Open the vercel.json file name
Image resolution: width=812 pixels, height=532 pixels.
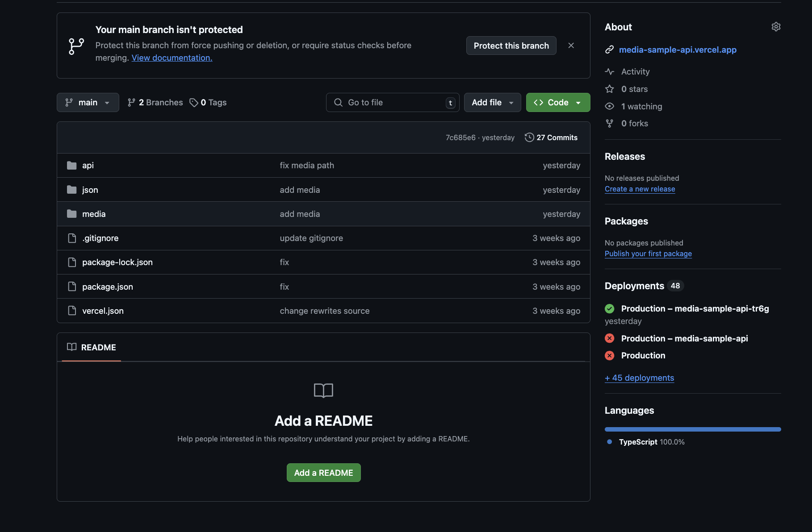click(x=103, y=311)
